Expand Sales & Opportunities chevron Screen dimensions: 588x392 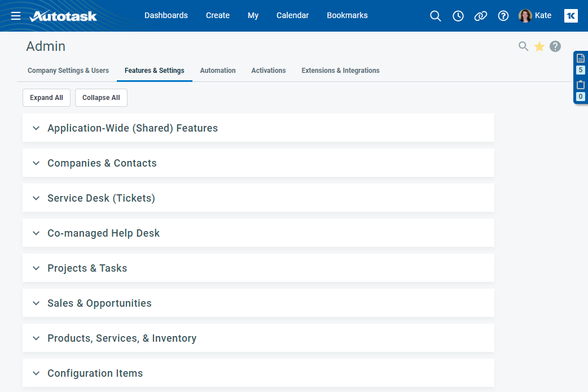coord(36,303)
